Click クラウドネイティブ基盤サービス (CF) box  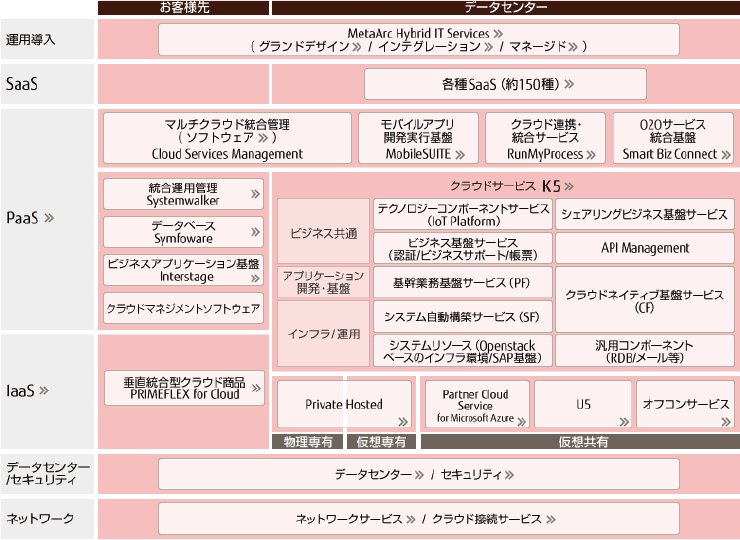[x=645, y=300]
